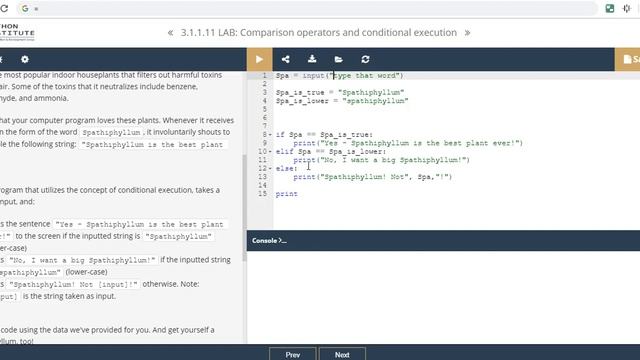
Task: Click the share code icon
Action: [x=286, y=59]
